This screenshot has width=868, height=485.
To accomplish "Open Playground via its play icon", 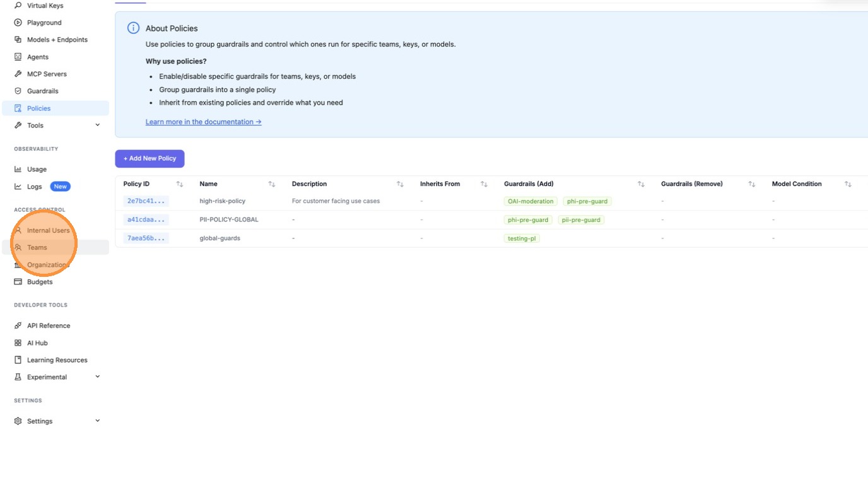I will pos(18,23).
